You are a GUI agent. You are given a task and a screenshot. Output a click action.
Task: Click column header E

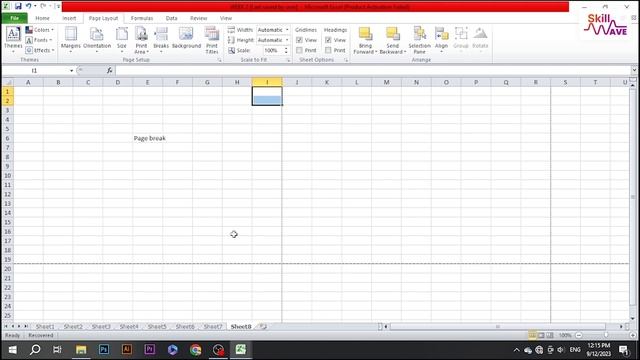(x=147, y=82)
